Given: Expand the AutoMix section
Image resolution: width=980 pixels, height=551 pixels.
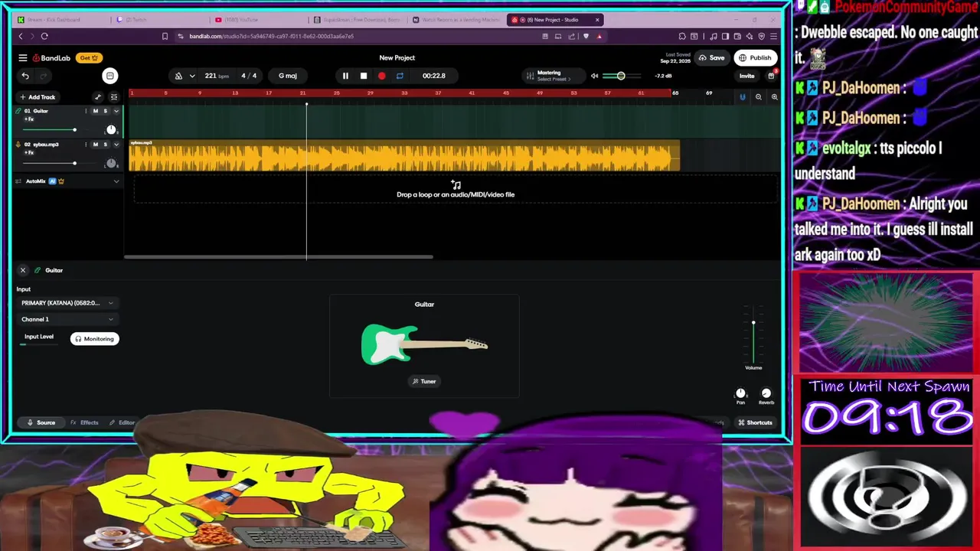Looking at the screenshot, I should point(116,181).
